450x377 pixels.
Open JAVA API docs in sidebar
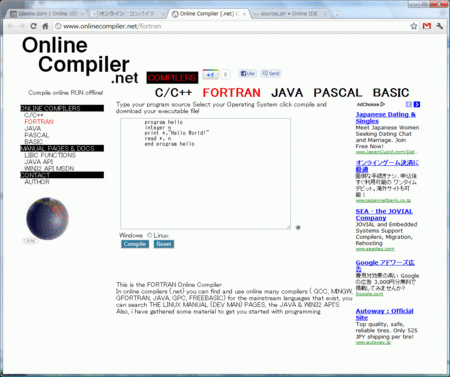coord(38,162)
